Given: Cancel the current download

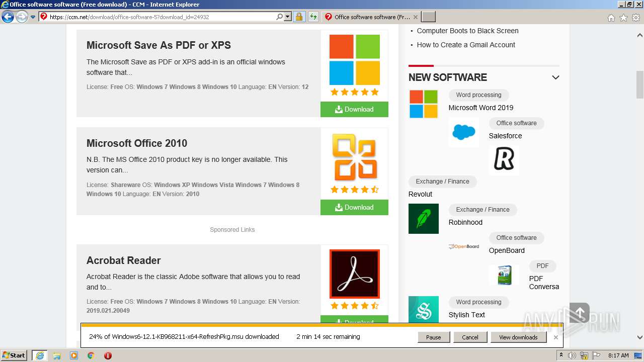Looking at the screenshot, I should pyautogui.click(x=470, y=337).
